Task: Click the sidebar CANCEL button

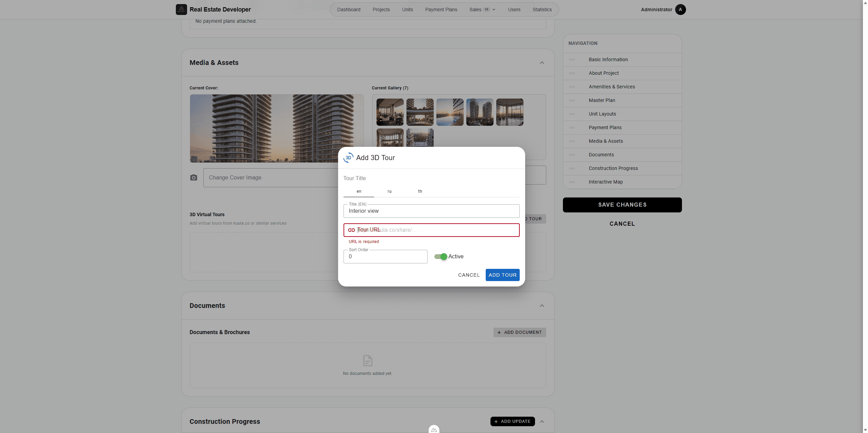Action: 622,224
